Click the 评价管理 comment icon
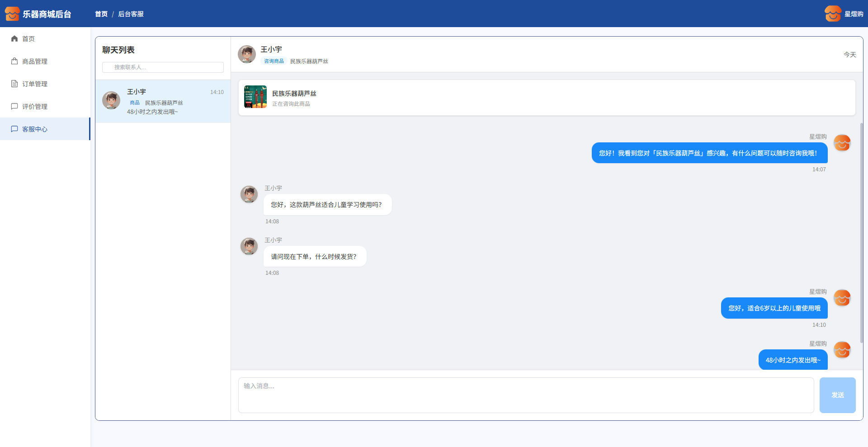This screenshot has height=447, width=868. pyautogui.click(x=14, y=107)
